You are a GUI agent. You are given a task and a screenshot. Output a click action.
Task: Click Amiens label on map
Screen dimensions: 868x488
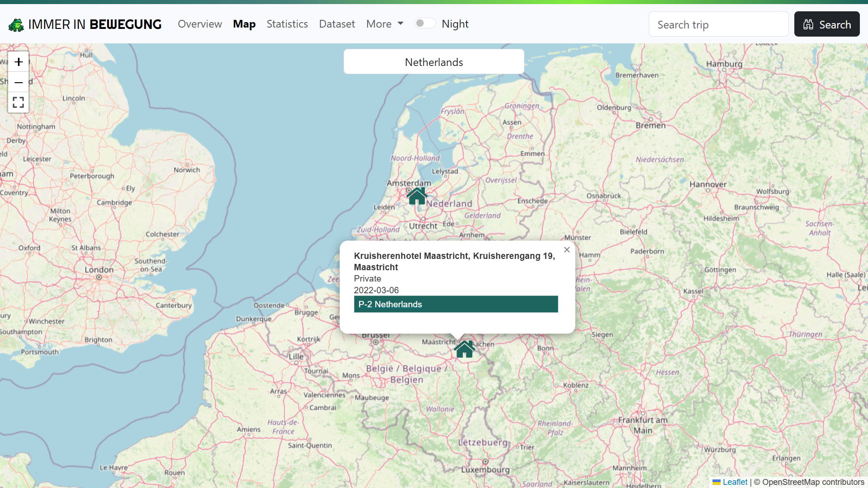[249, 429]
